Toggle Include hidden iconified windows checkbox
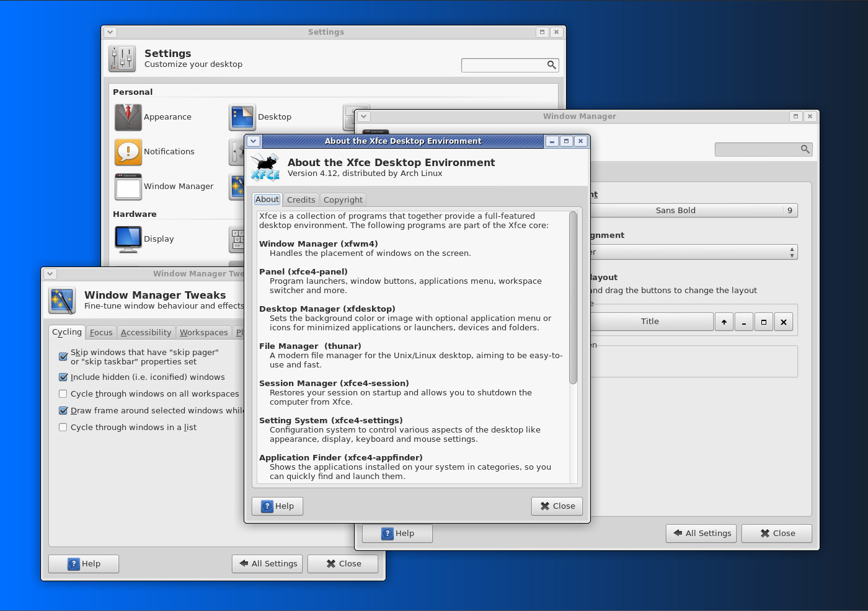868x611 pixels. click(63, 377)
